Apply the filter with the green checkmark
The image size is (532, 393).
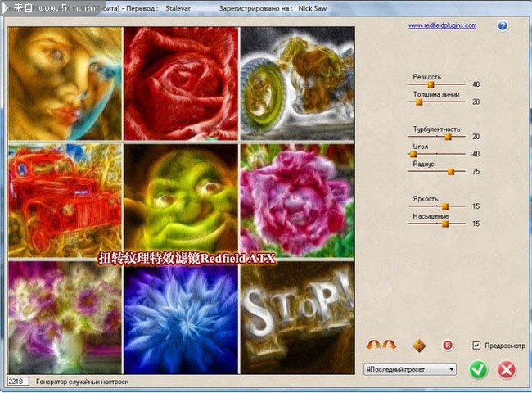pos(479,369)
